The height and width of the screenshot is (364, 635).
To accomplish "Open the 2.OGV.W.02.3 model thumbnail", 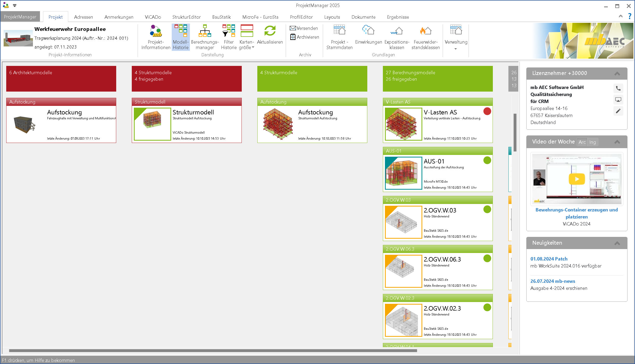I will [403, 320].
